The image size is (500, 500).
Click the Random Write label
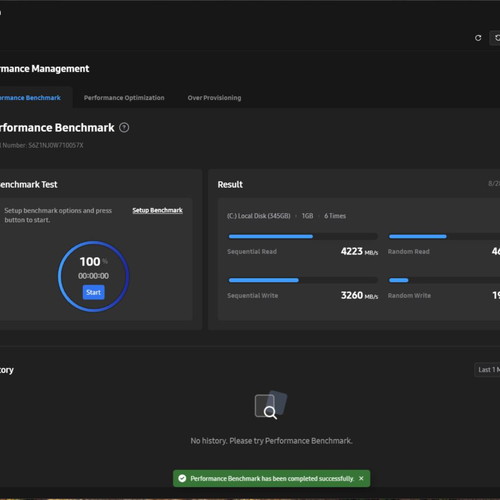[x=409, y=296]
